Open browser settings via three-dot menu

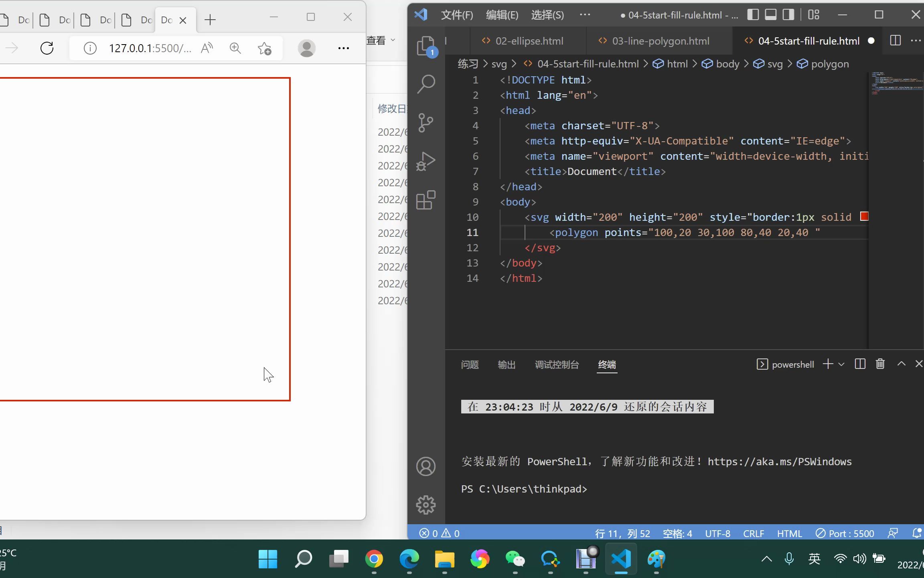[343, 48]
